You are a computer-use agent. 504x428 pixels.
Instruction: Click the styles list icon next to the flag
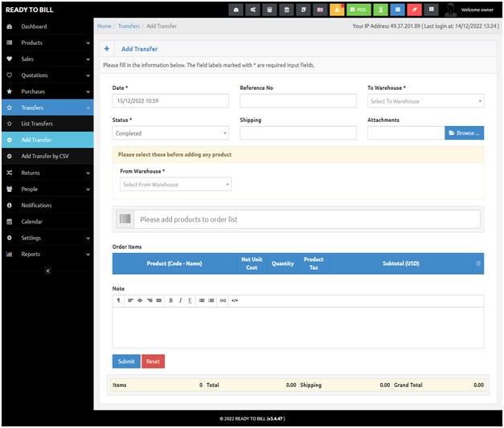[x=303, y=10]
